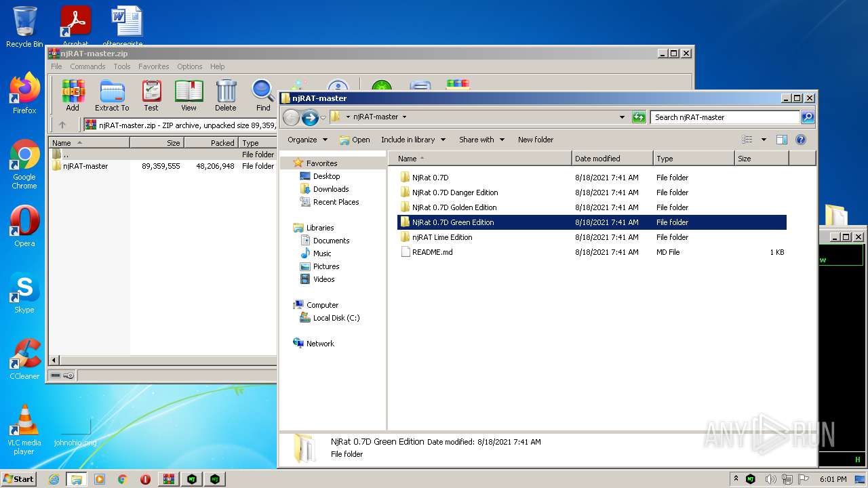Open WinRAR Commands menu

(x=87, y=66)
